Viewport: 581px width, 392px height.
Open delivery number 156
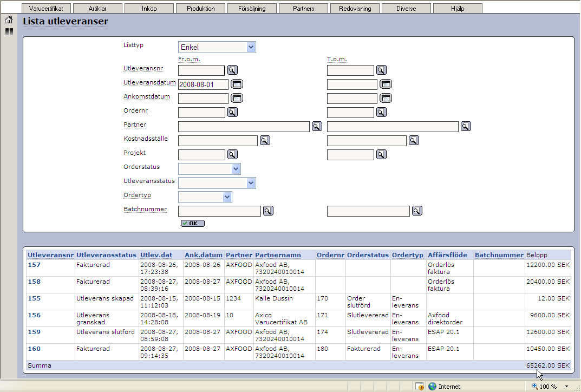coord(34,315)
